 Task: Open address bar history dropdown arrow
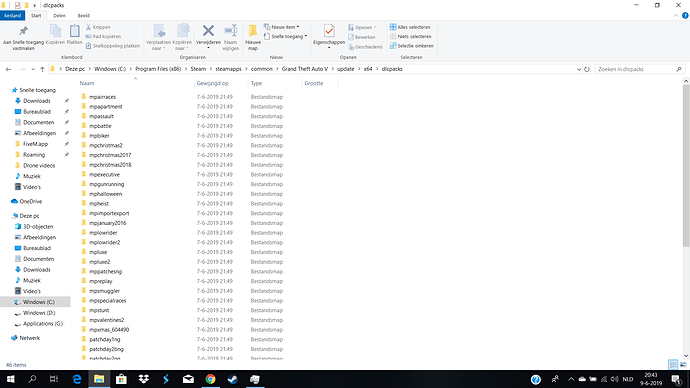point(579,69)
